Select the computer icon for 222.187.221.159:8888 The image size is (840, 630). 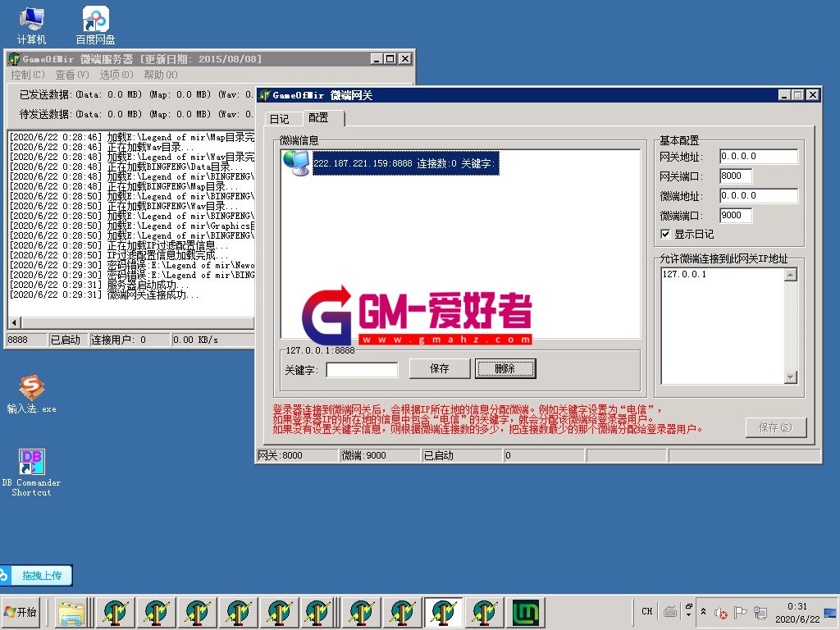[295, 163]
